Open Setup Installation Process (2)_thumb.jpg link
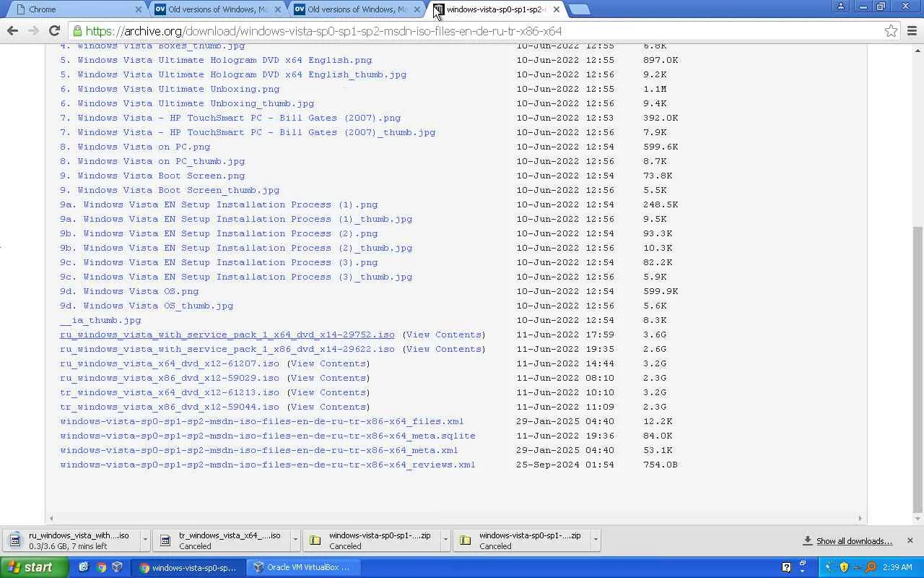The height and width of the screenshot is (578, 924). click(x=236, y=248)
